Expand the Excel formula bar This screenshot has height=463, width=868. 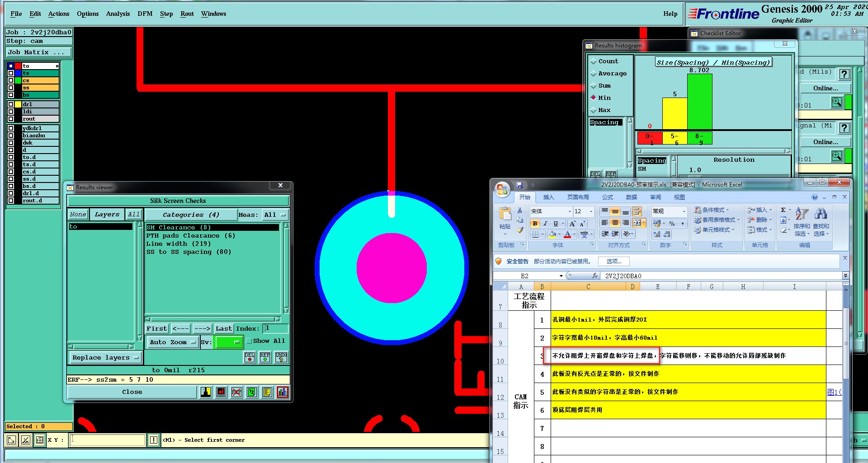pos(845,276)
